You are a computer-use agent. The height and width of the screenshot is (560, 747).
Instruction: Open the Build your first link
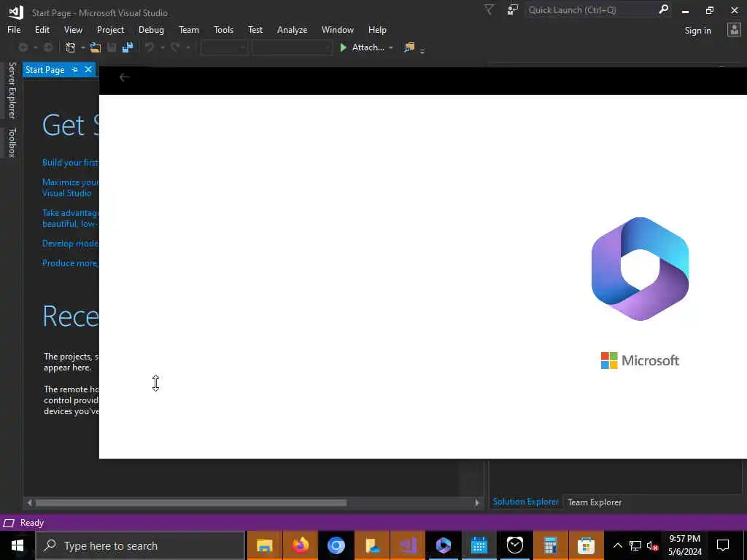point(70,163)
